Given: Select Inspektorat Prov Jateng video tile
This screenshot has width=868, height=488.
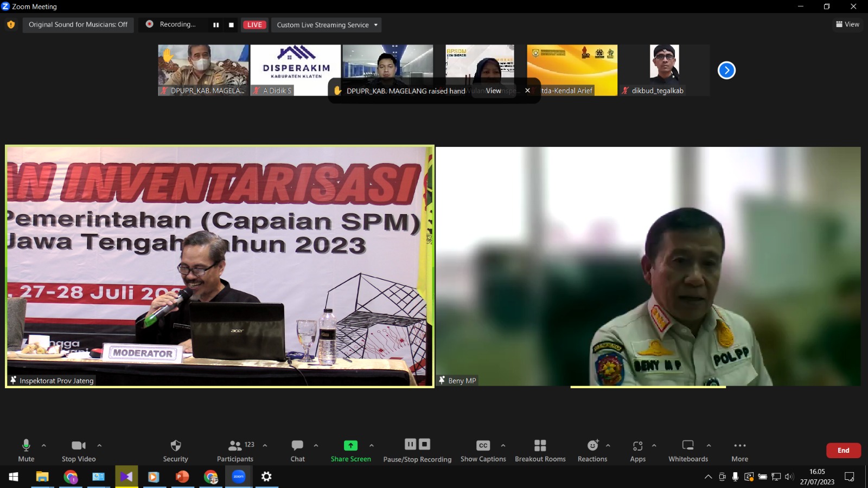Looking at the screenshot, I should point(220,266).
